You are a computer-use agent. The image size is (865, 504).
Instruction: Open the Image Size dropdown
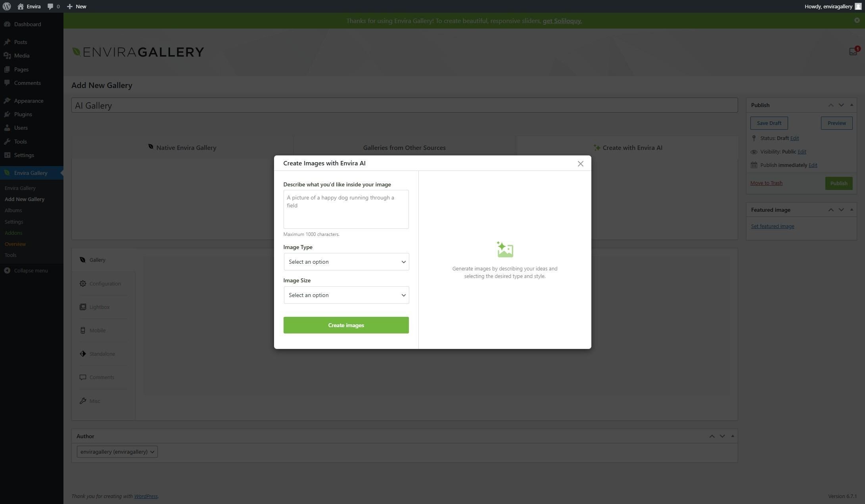[x=346, y=295]
